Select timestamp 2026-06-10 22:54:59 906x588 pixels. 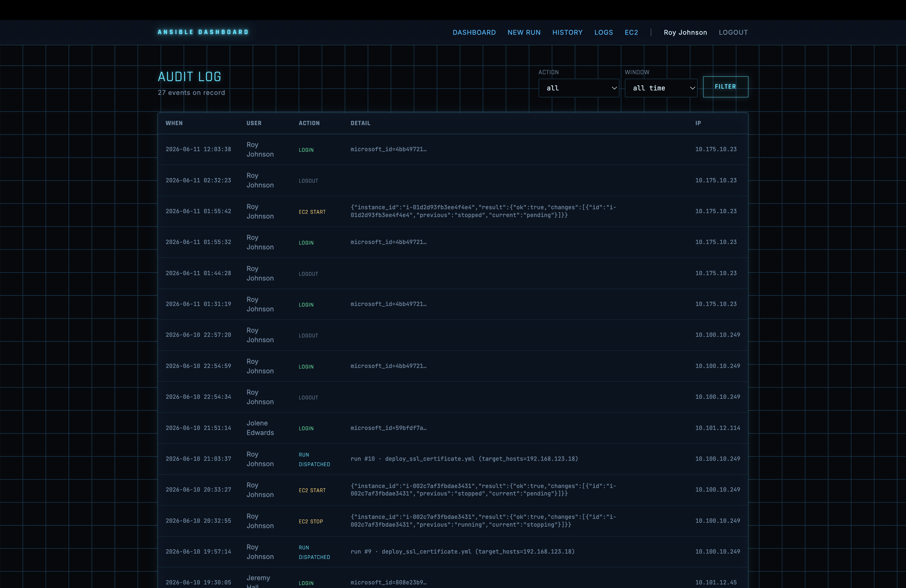(198, 366)
